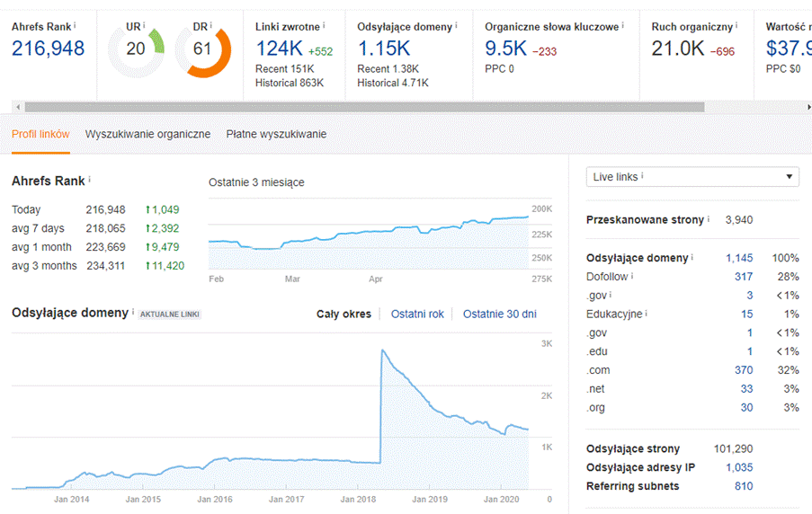Click info icon beside .gov i row
Image resolution: width=812 pixels, height=514 pixels.
(x=611, y=294)
